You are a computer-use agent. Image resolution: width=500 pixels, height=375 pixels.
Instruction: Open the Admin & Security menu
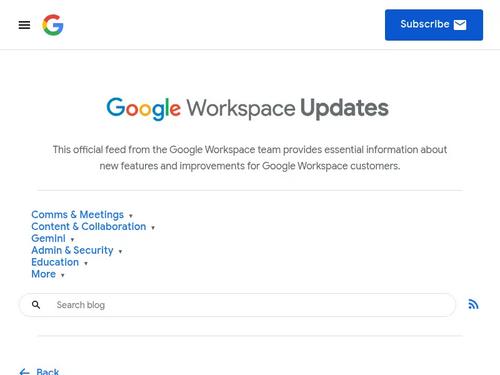pos(72,250)
